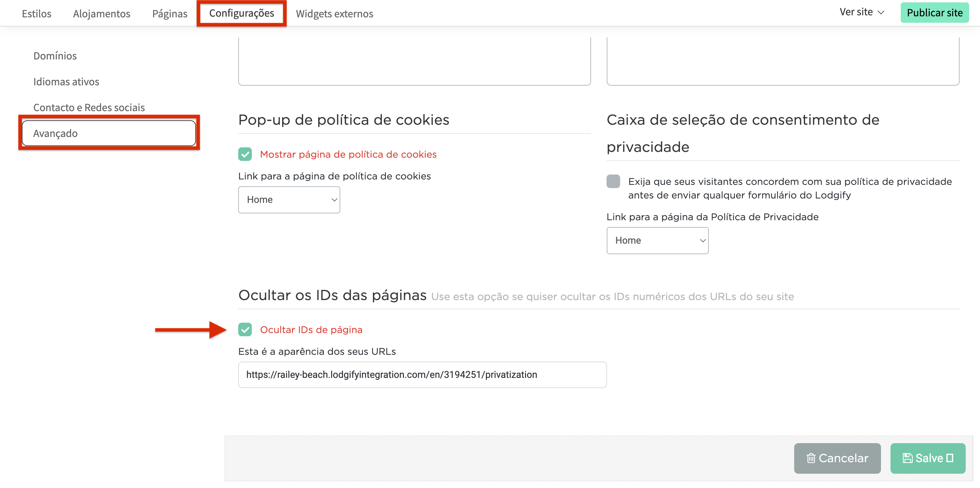Click the floppy disk icon on the Salve button
This screenshot has width=980, height=488.
[x=909, y=458]
